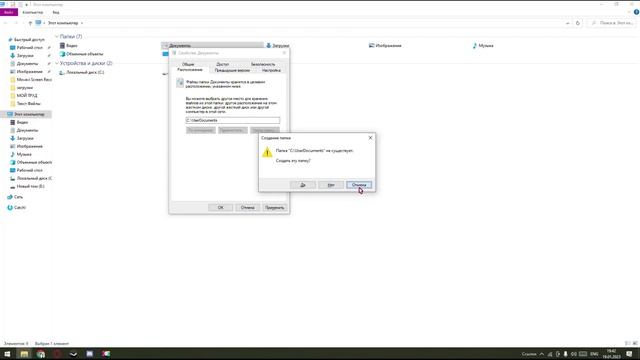
Task: Switch to the Настройка tab
Action: click(271, 70)
